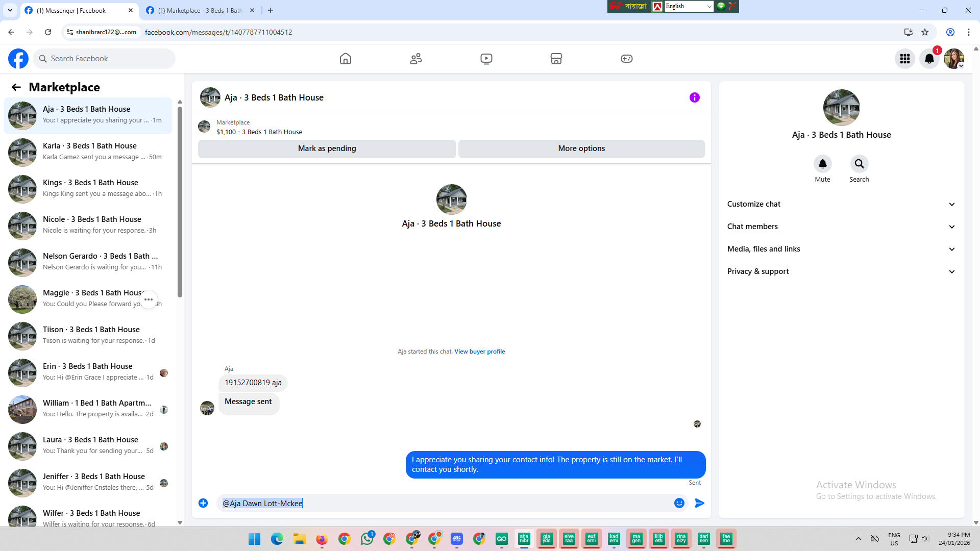This screenshot has height=551, width=980.
Task: Expand Media, files and links section
Action: click(841, 249)
